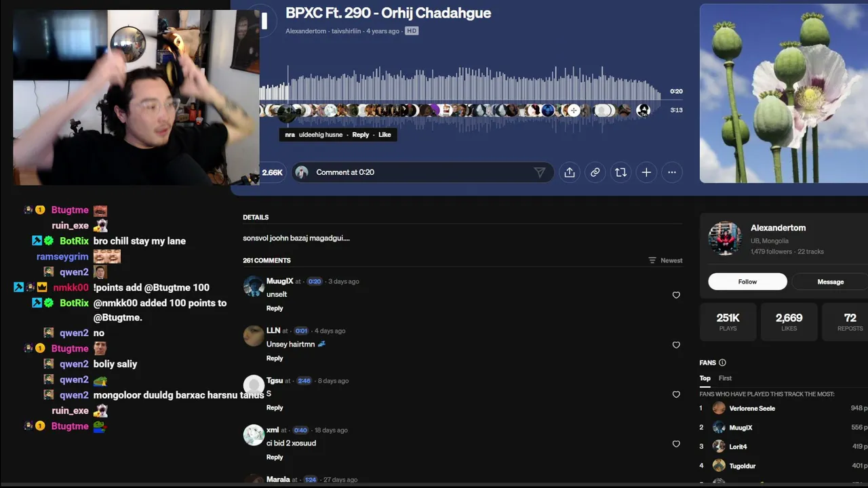Open Verlorene Seele's fan avatar
This screenshot has height=488, width=868.
click(719, 408)
